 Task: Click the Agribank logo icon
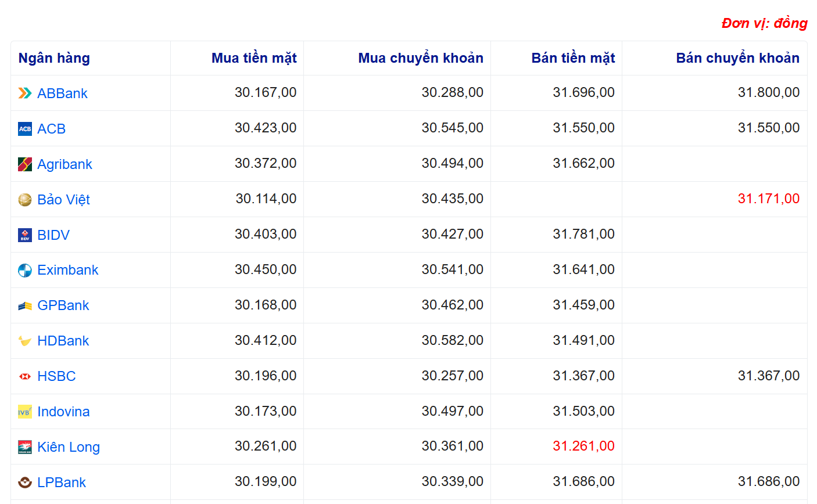[25, 164]
